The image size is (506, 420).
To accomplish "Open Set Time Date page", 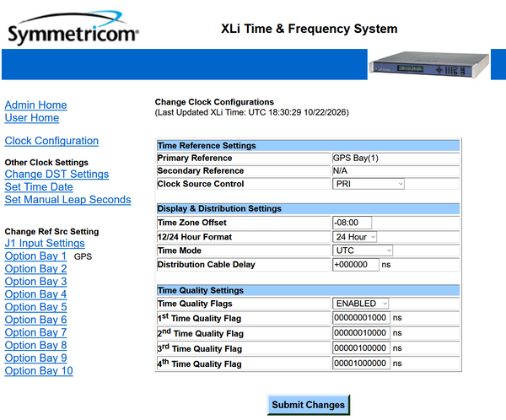I will tap(39, 187).
